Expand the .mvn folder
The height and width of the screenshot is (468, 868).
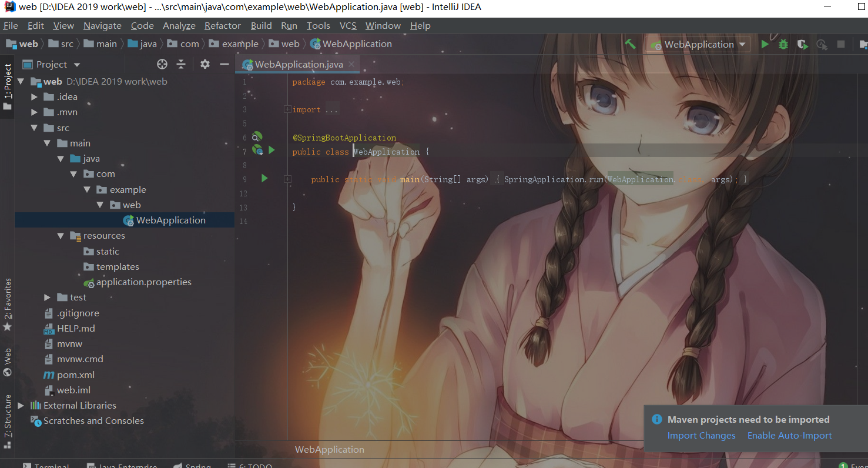(34, 112)
